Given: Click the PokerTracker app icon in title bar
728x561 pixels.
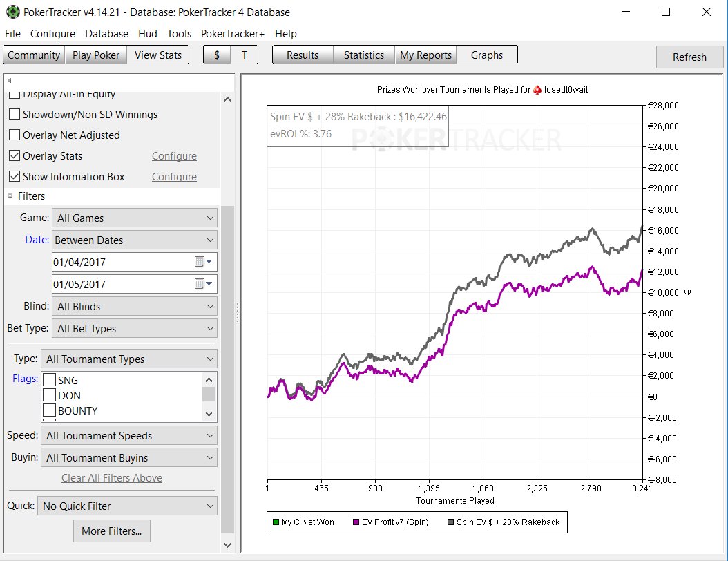Looking at the screenshot, I should (x=12, y=12).
